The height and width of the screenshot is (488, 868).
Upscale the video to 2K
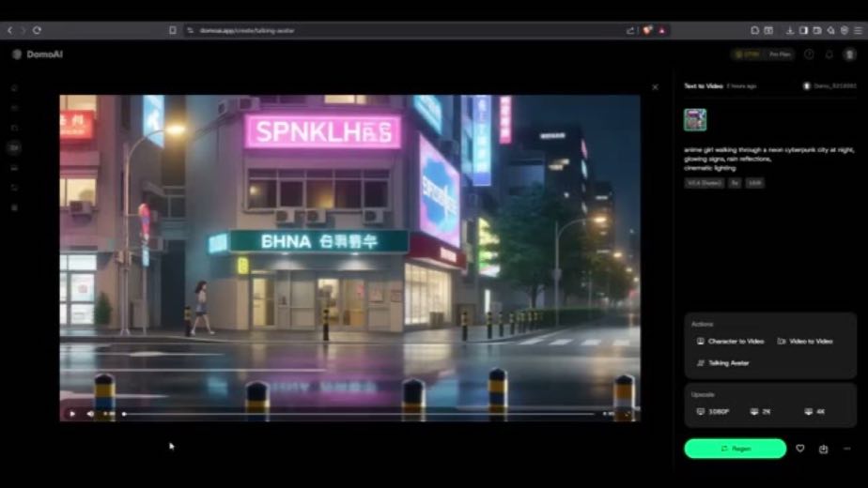(760, 412)
